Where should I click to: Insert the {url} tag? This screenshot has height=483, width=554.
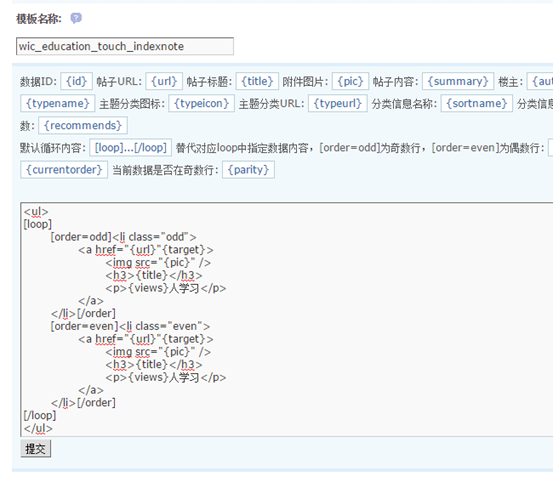point(164,81)
